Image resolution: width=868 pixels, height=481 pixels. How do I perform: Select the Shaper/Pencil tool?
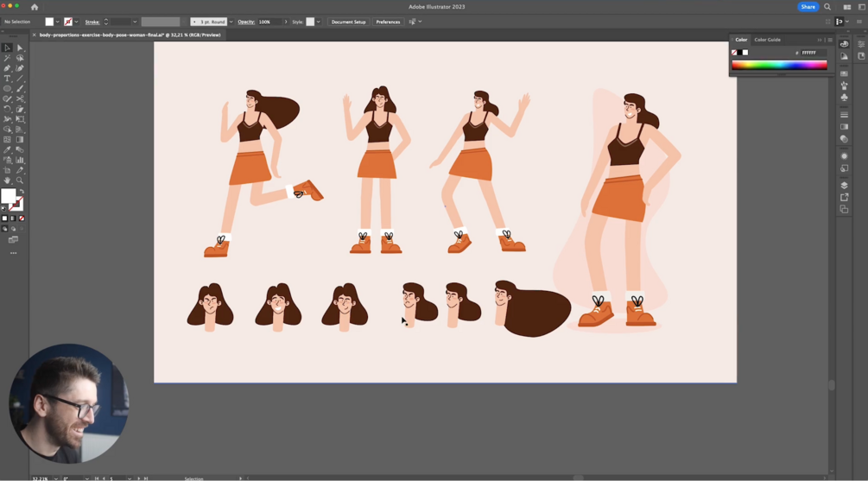tap(7, 99)
